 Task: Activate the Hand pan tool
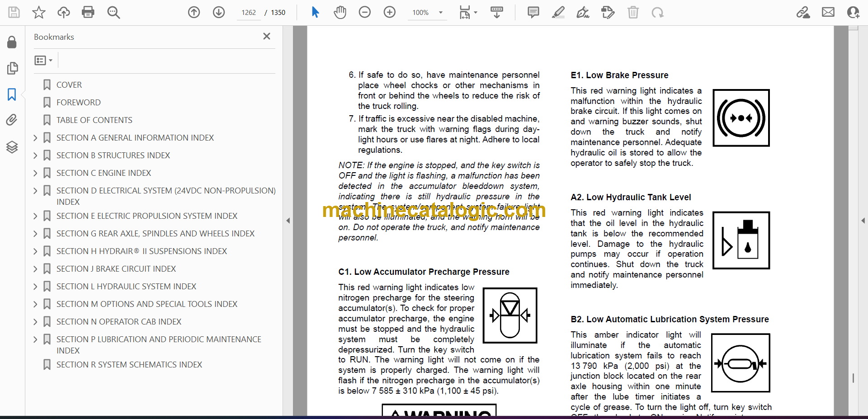(x=340, y=12)
